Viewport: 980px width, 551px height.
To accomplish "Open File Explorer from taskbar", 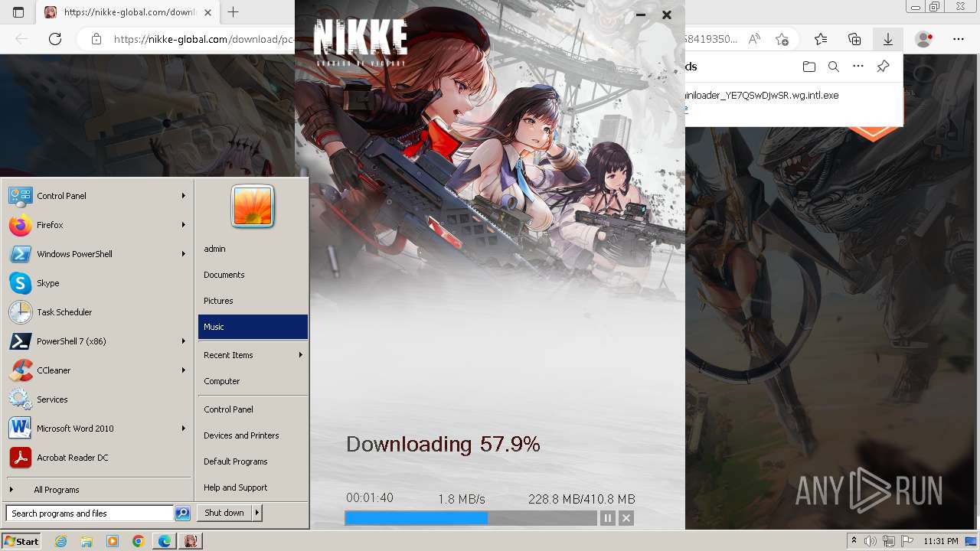I will click(x=87, y=541).
